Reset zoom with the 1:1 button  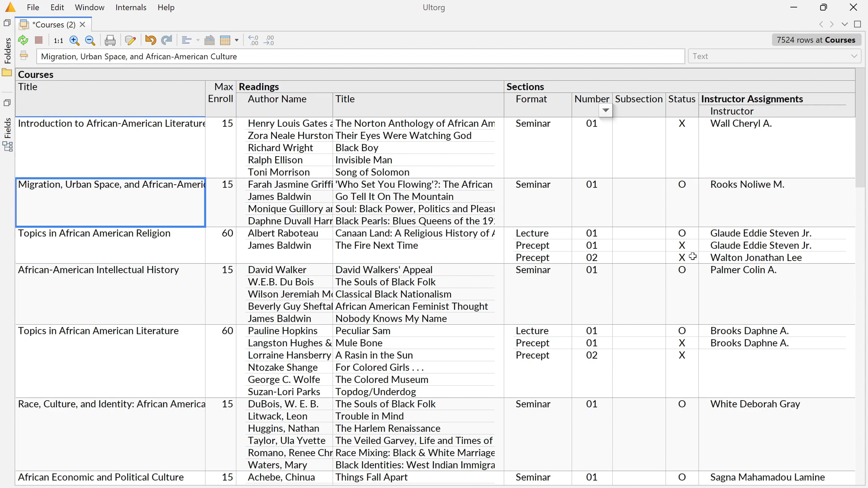click(x=58, y=40)
